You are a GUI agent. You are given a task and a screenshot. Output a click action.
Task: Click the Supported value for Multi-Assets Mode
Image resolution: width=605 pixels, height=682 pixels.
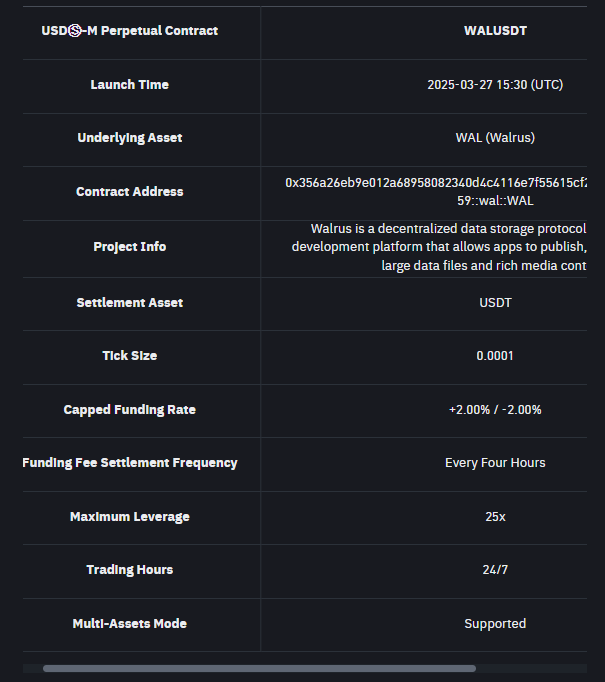[x=495, y=624]
